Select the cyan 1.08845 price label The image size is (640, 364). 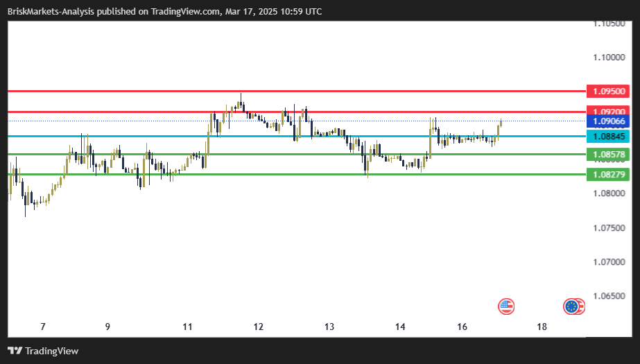pyautogui.click(x=607, y=136)
